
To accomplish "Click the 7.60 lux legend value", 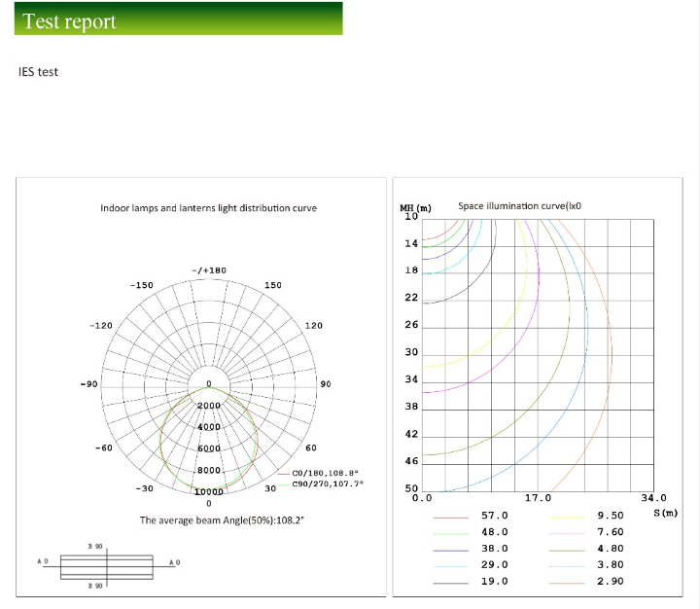I will click(x=611, y=532).
